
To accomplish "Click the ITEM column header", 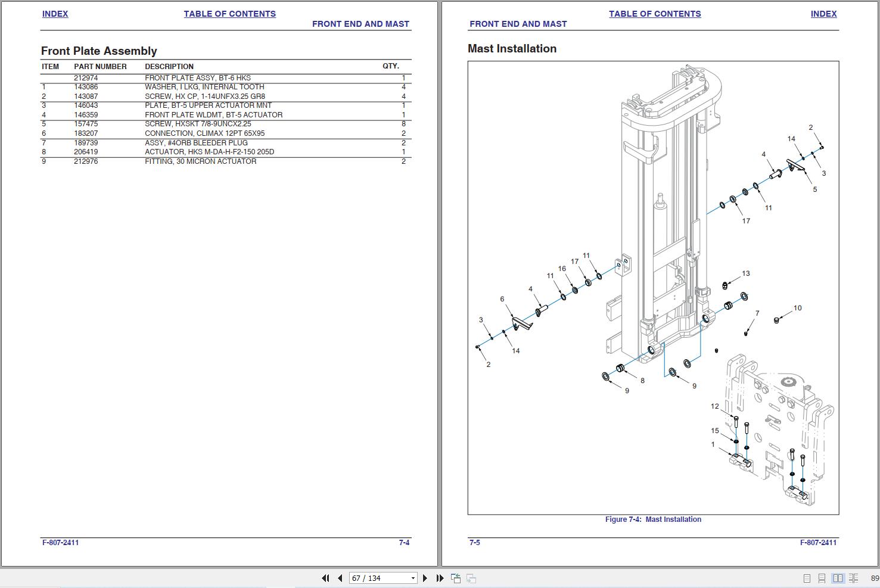I will [51, 67].
